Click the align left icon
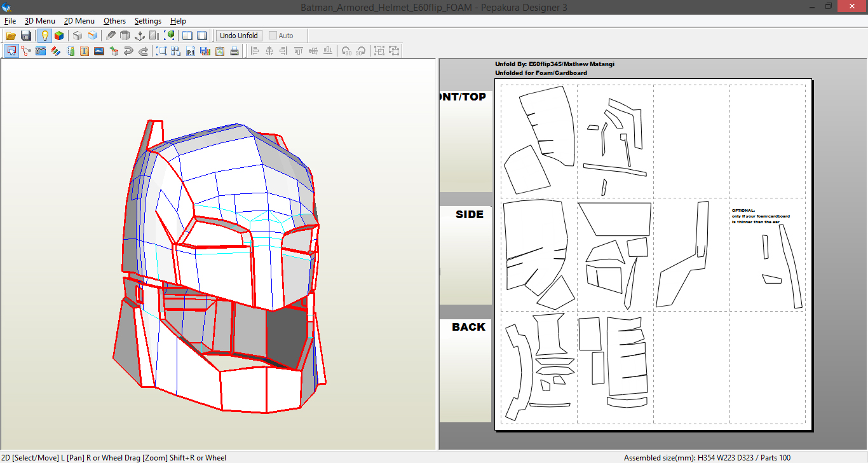 255,51
